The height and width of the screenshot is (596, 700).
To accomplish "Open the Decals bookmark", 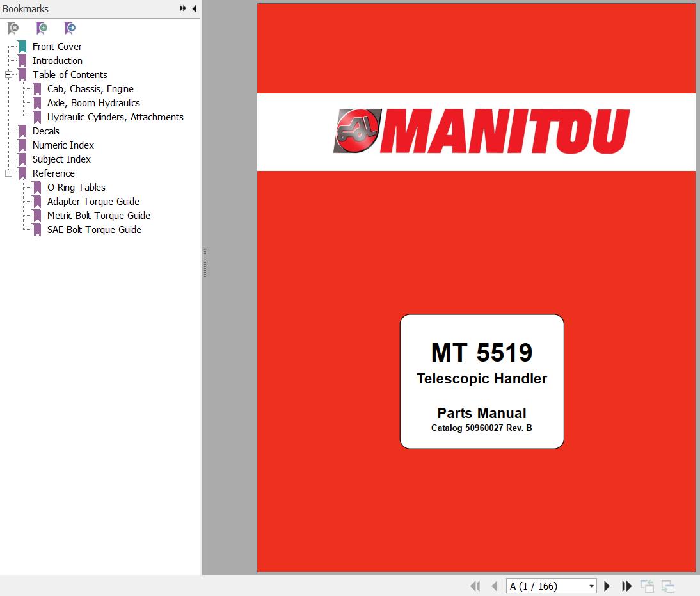I will click(45, 131).
